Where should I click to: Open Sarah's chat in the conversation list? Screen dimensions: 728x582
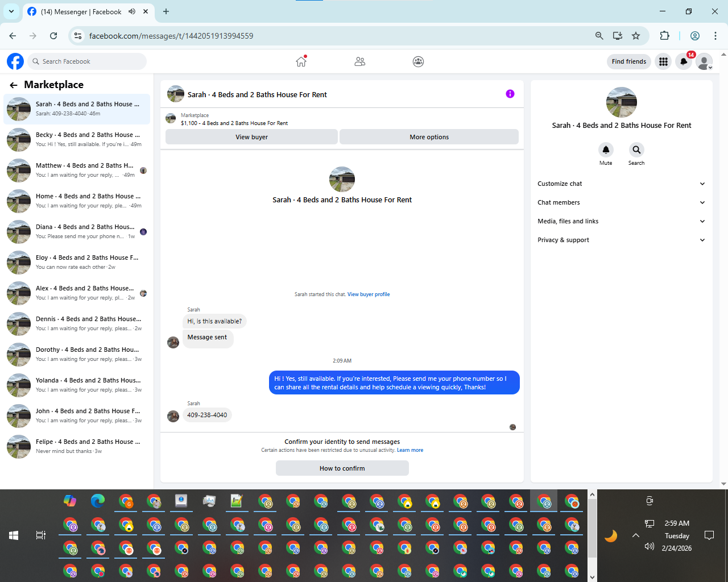(x=77, y=109)
